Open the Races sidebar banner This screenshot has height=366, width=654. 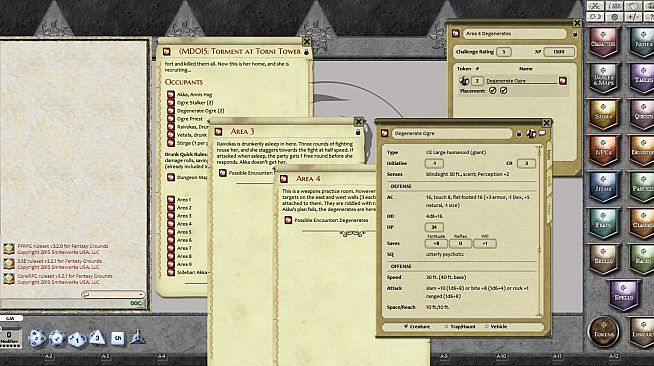(642, 259)
